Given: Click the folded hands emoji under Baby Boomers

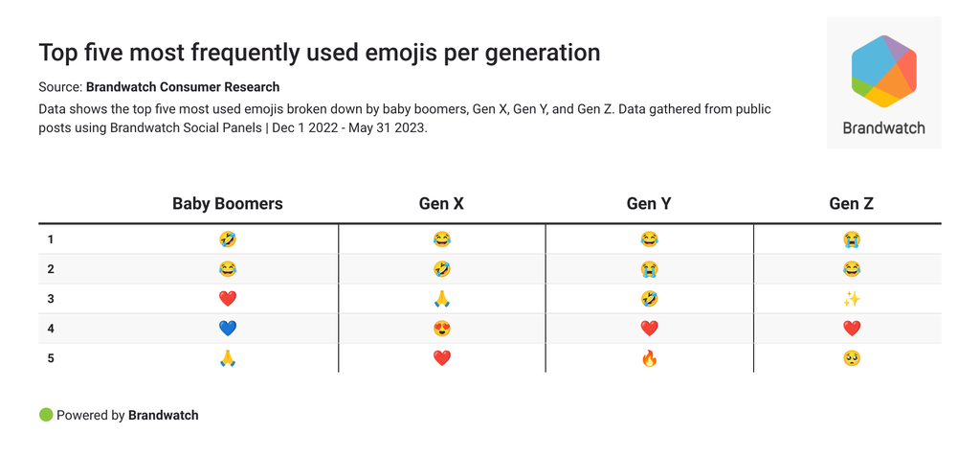Looking at the screenshot, I should (228, 358).
